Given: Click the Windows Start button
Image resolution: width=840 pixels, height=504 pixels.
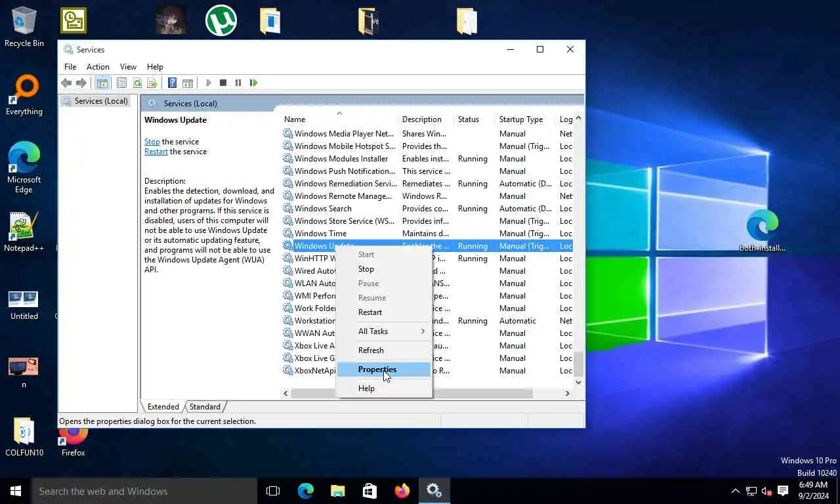Looking at the screenshot, I should point(16,491).
